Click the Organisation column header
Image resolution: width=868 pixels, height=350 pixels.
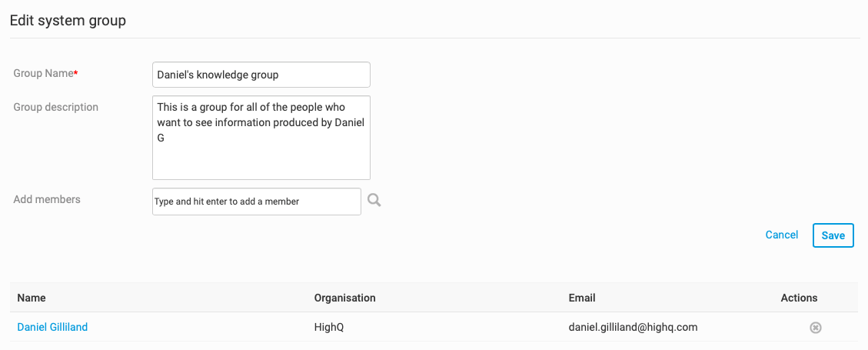344,298
